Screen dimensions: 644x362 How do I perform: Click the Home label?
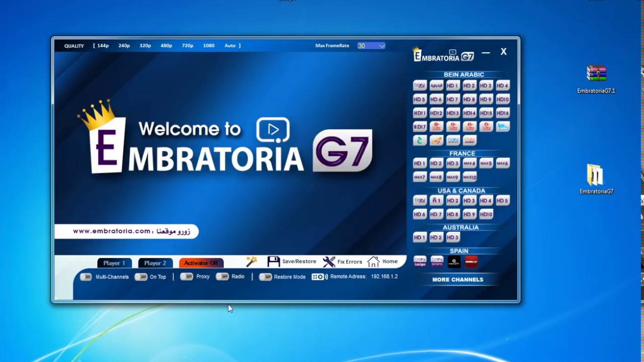[390, 261]
